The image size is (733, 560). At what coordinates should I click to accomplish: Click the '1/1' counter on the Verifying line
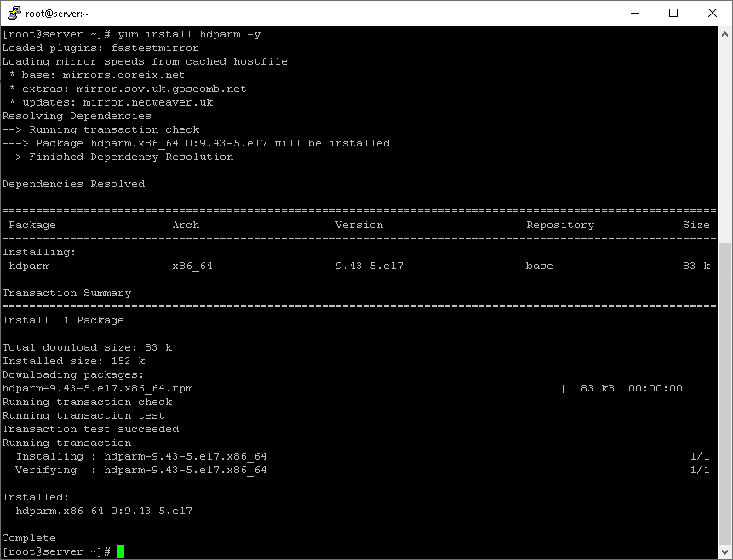pos(700,470)
